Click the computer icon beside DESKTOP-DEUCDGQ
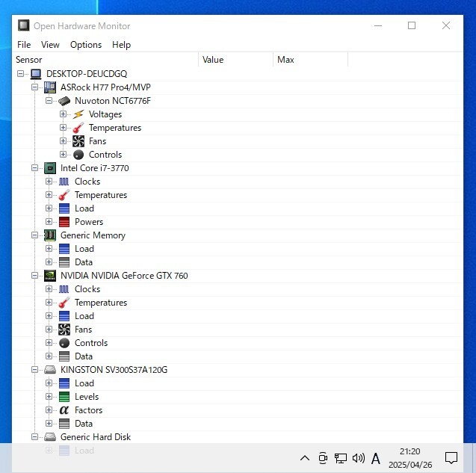The width and height of the screenshot is (476, 473). pyautogui.click(x=36, y=74)
